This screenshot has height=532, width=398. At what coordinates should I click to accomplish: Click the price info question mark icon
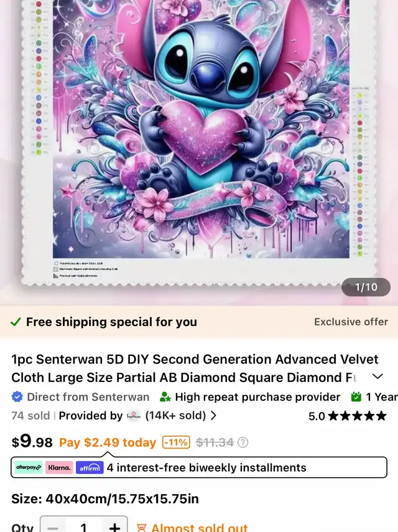(x=243, y=442)
